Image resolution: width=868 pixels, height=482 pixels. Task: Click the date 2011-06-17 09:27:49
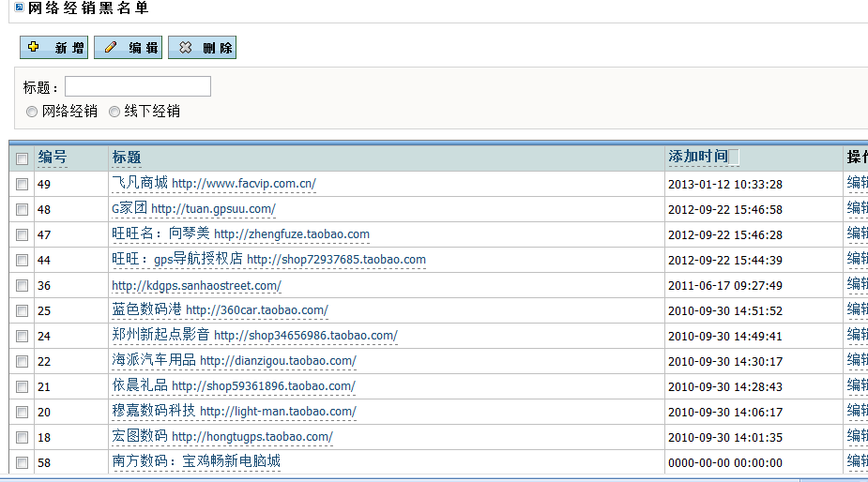(x=725, y=286)
